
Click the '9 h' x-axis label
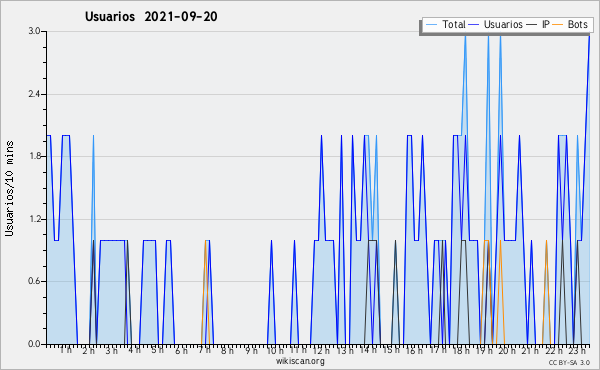(251, 351)
